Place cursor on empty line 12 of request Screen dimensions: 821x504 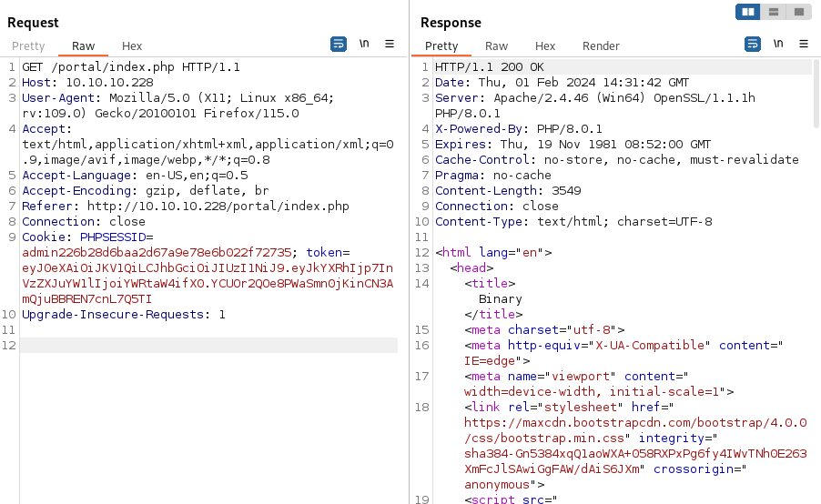coord(208,346)
